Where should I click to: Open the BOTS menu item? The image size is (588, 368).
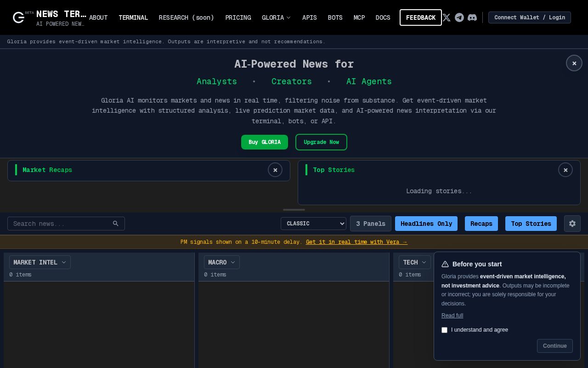[335, 17]
